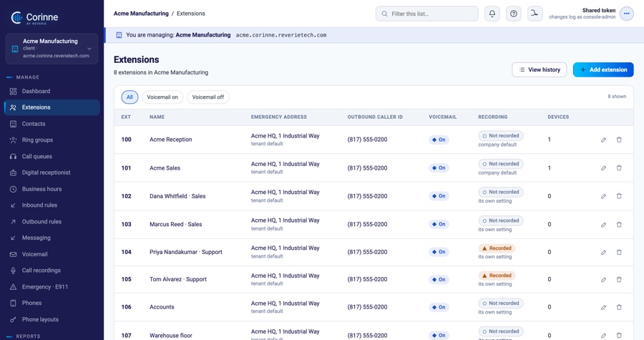Click the Inbound rules arrow icon
The height and width of the screenshot is (340, 644).
(x=13, y=205)
